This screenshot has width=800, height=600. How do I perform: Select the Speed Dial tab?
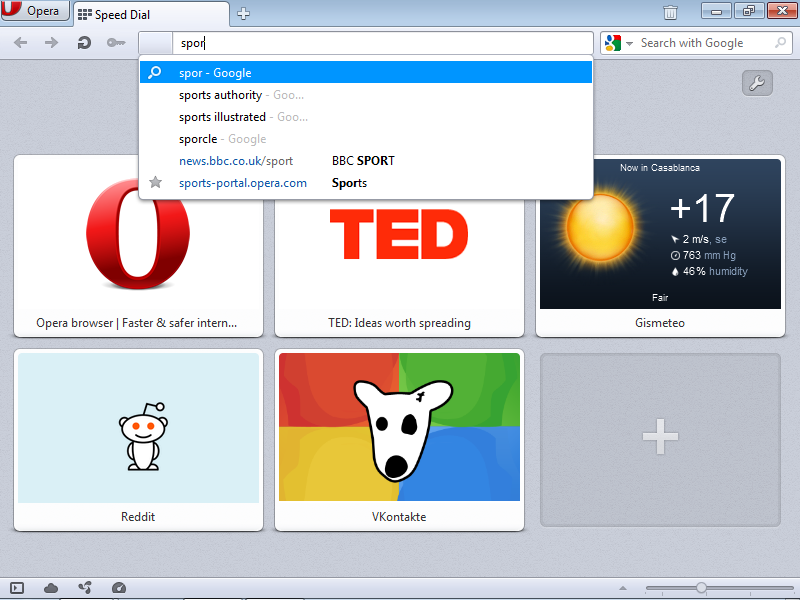(x=151, y=14)
